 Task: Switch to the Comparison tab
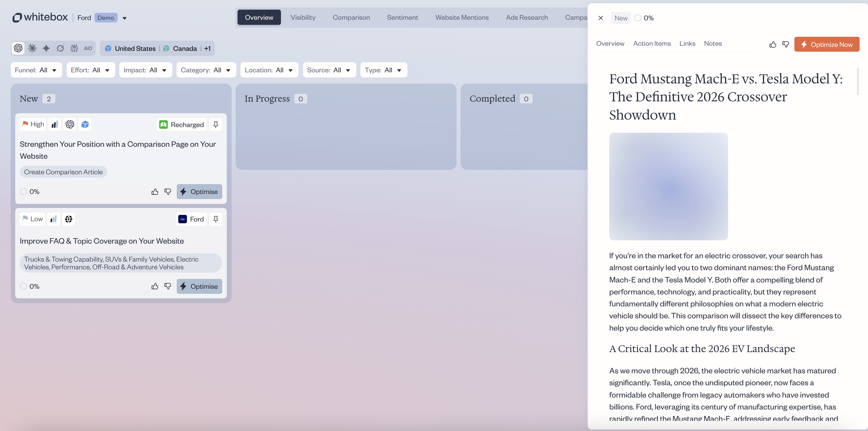pos(351,18)
